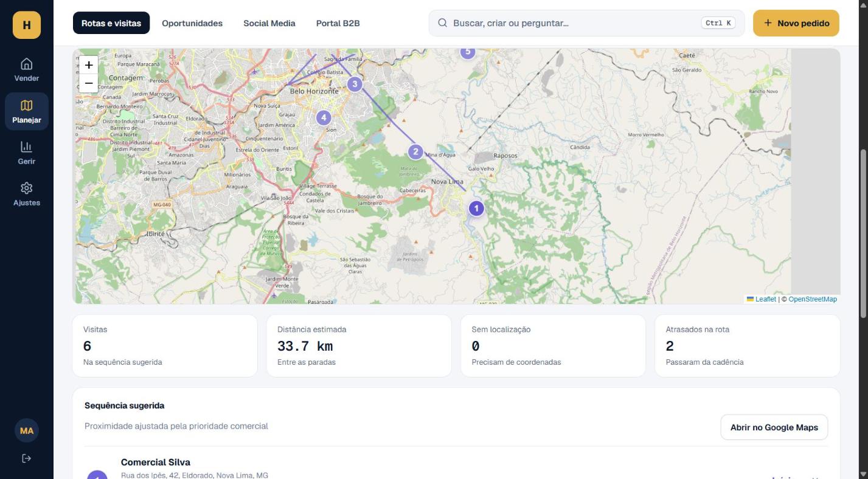Go to the Gerir chart section

(27, 153)
